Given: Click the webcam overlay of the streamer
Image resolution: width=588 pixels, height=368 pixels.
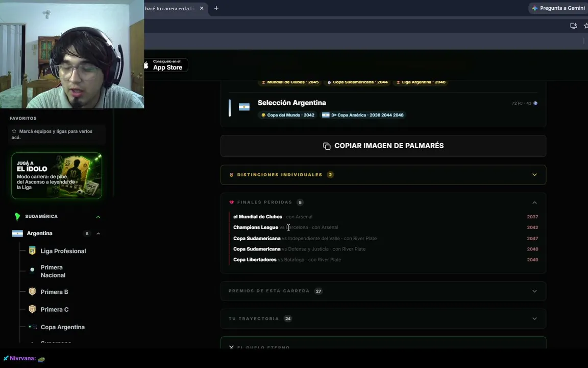Looking at the screenshot, I should pos(72,54).
